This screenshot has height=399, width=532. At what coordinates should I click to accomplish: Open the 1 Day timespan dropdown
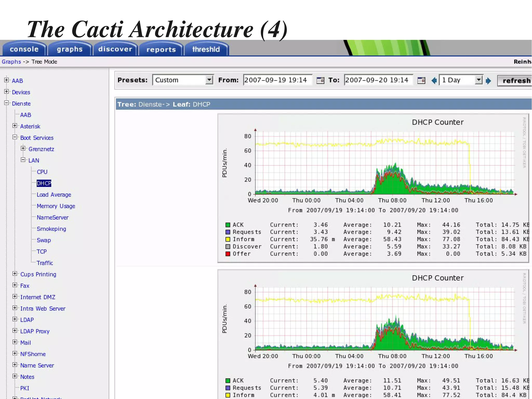coord(461,80)
